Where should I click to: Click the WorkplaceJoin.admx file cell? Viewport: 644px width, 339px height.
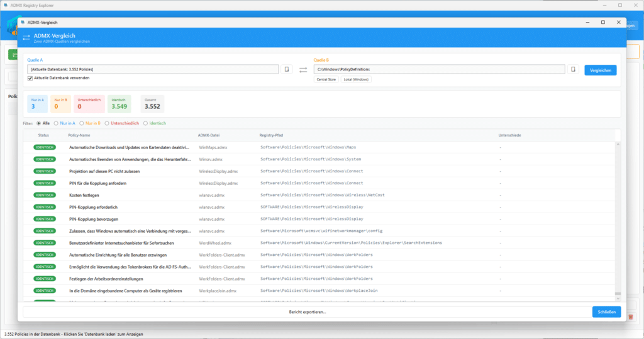tap(218, 291)
